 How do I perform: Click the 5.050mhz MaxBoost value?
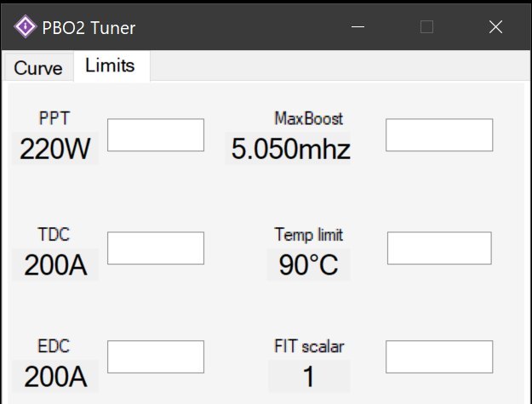pos(291,149)
